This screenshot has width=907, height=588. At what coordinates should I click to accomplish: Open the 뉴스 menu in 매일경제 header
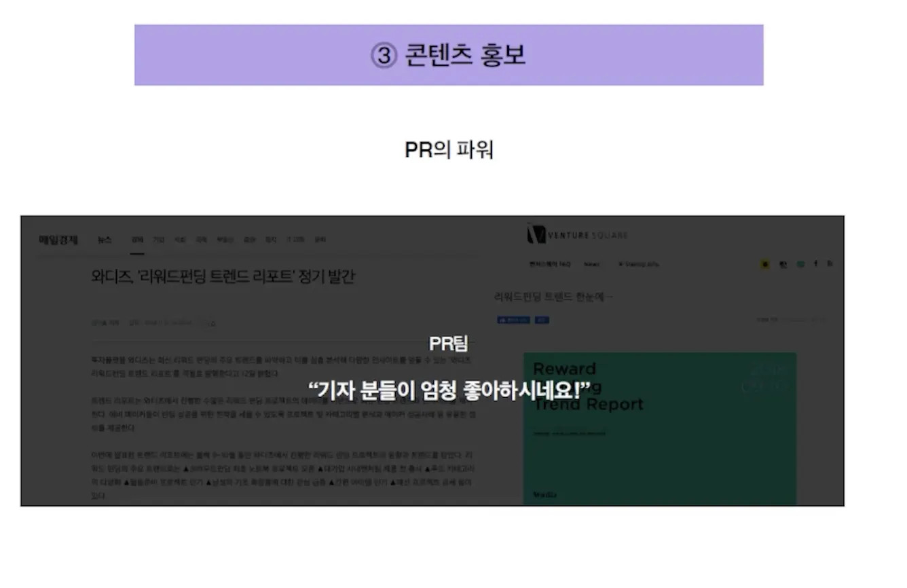coord(105,240)
